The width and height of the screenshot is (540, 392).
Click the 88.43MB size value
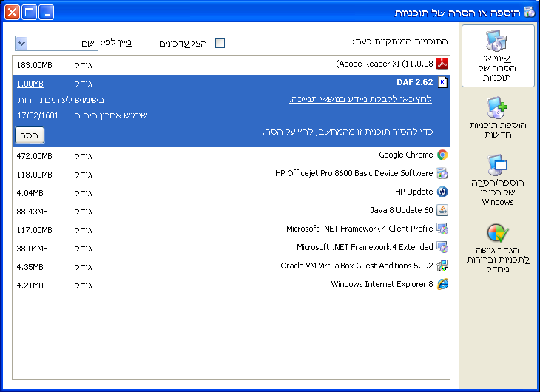(32, 212)
